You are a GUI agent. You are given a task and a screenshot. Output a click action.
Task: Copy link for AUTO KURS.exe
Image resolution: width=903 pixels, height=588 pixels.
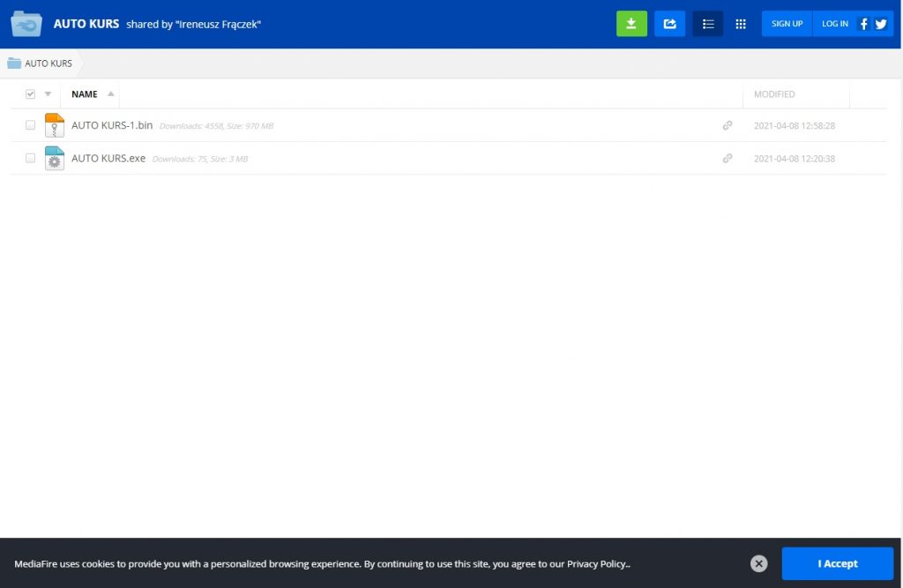click(728, 159)
